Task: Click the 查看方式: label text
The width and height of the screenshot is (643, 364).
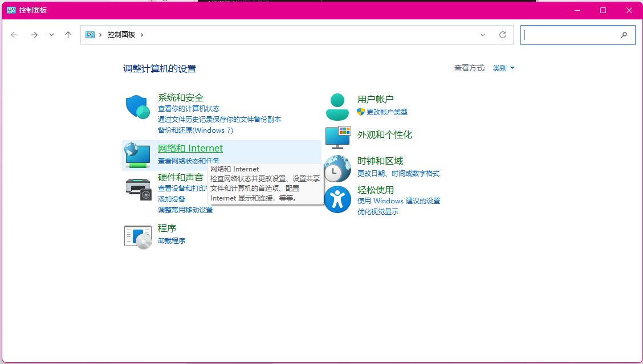Action: click(470, 68)
